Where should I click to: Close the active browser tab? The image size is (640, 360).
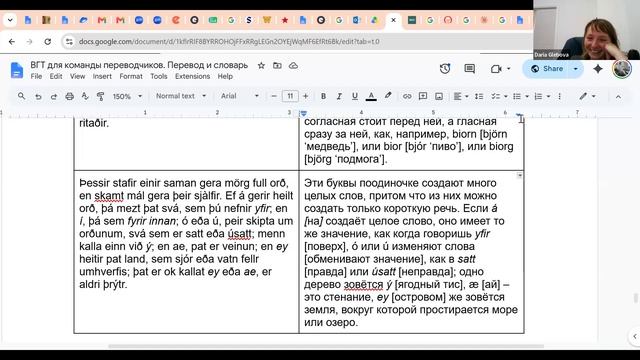click(x=393, y=20)
